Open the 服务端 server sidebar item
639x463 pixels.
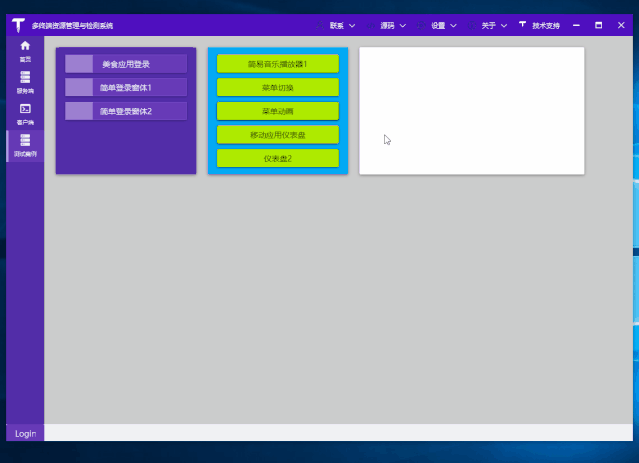coord(25,83)
